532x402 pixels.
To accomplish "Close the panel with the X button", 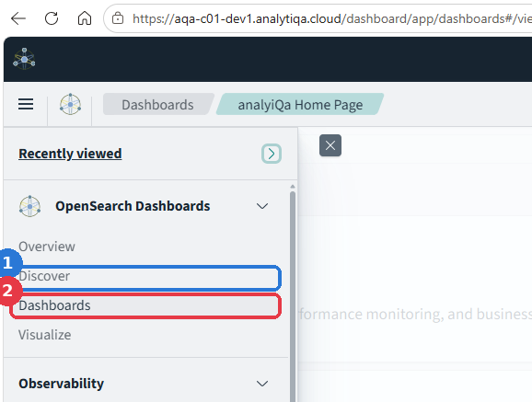I will tap(330, 145).
